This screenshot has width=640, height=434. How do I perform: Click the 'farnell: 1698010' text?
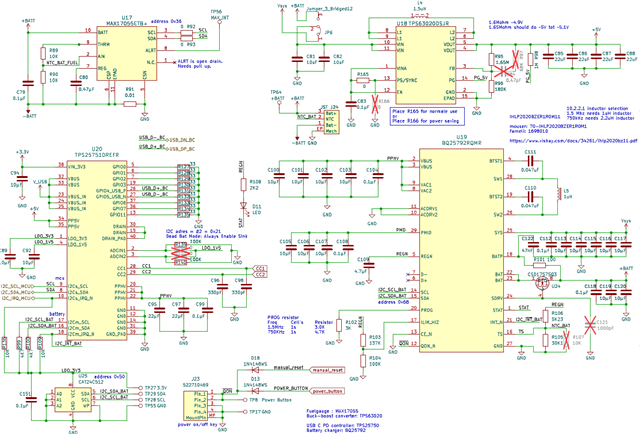coord(529,131)
